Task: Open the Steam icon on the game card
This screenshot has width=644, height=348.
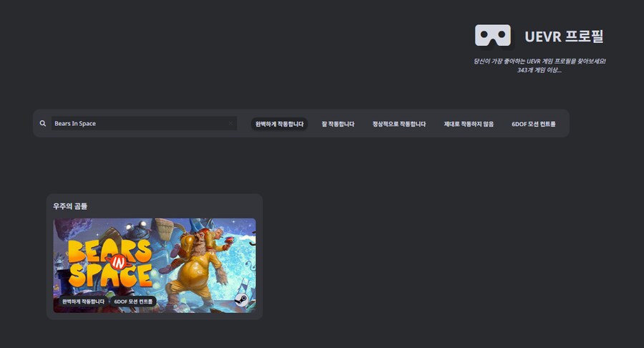Action: [242, 300]
